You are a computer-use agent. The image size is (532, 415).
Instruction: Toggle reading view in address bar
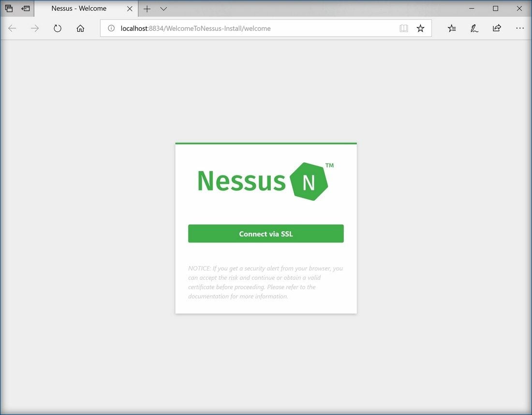[404, 29]
